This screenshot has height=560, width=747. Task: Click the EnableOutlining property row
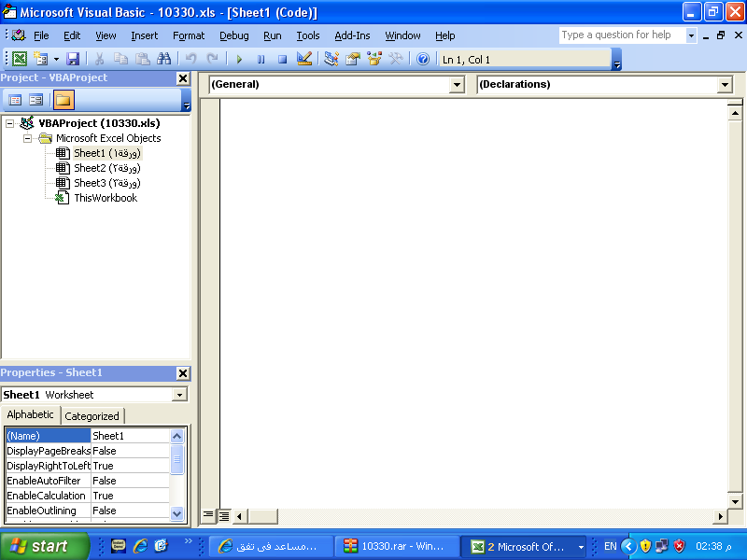(x=87, y=511)
